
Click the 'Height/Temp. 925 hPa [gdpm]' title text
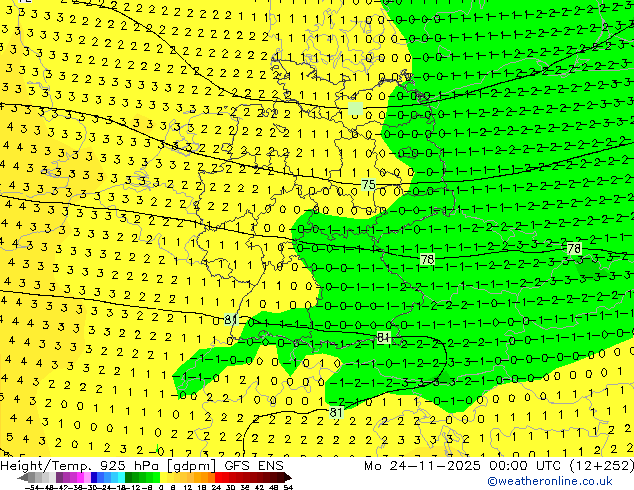point(108,466)
